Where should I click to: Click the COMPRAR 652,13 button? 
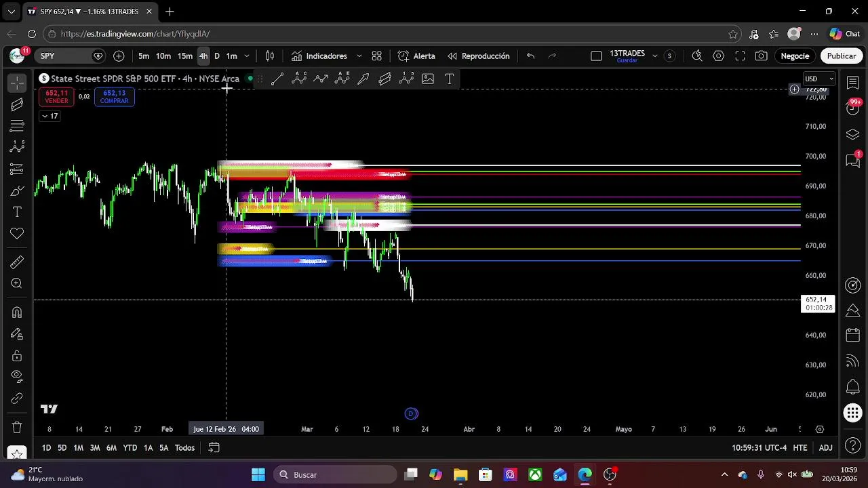click(x=114, y=97)
